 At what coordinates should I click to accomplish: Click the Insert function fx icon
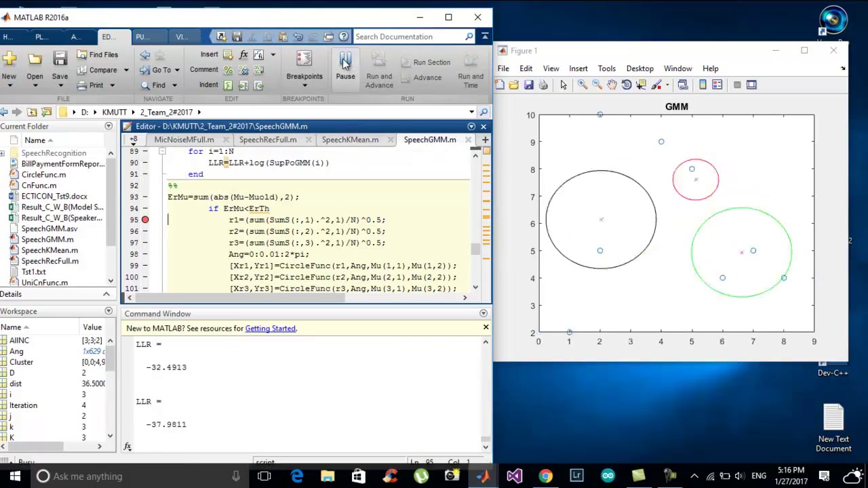243,55
